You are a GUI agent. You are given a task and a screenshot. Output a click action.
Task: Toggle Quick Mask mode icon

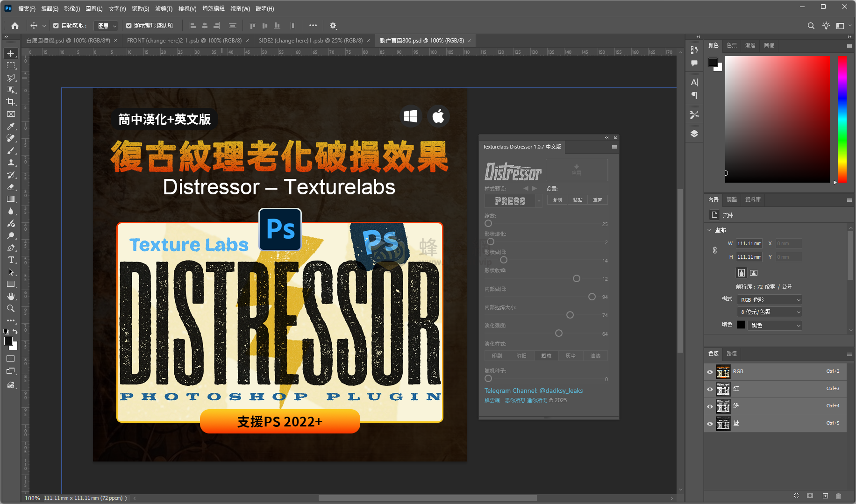click(11, 359)
